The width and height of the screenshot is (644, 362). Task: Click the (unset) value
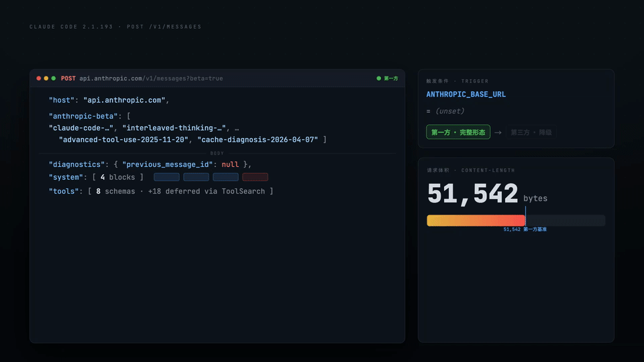(x=449, y=111)
